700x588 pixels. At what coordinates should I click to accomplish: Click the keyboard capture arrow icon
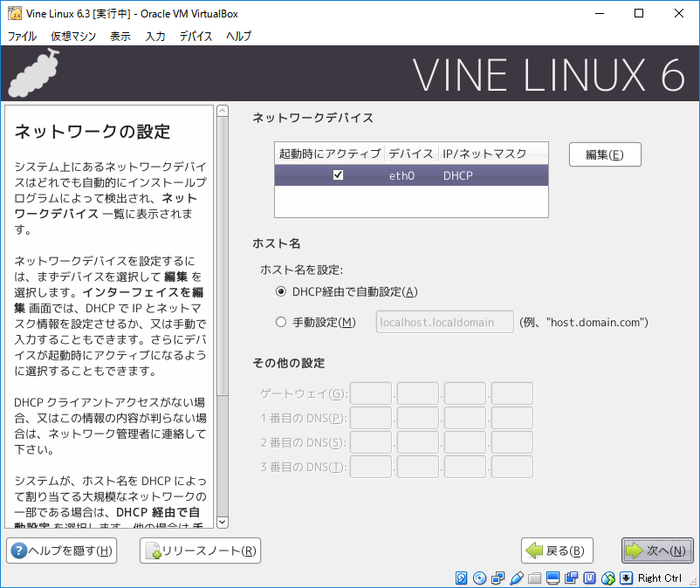pos(626,578)
